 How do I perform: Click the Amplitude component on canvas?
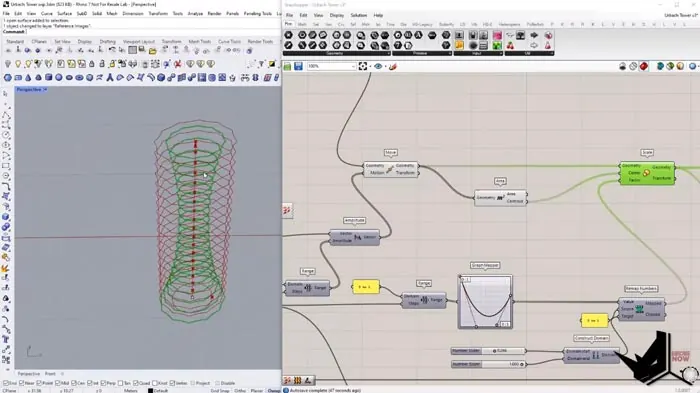(x=354, y=237)
